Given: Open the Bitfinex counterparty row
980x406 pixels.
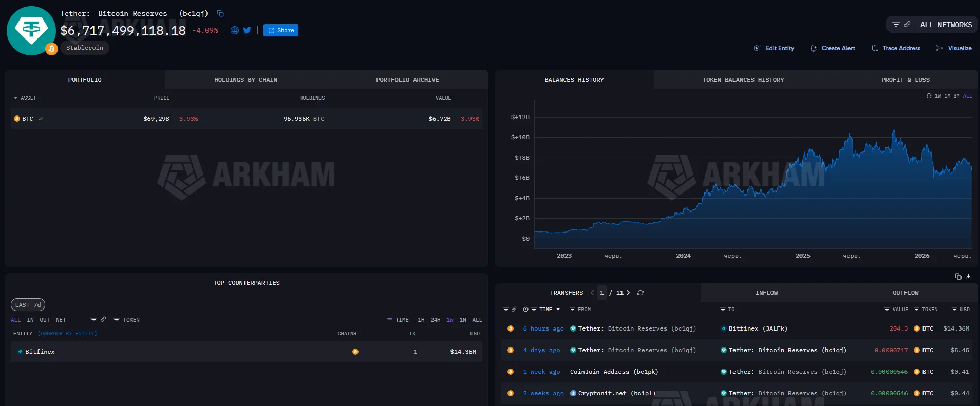Looking at the screenshot, I should tap(247, 352).
